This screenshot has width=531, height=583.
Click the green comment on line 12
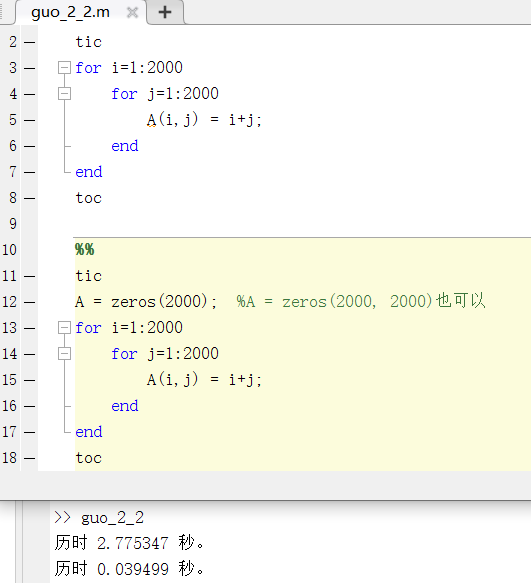point(361,301)
